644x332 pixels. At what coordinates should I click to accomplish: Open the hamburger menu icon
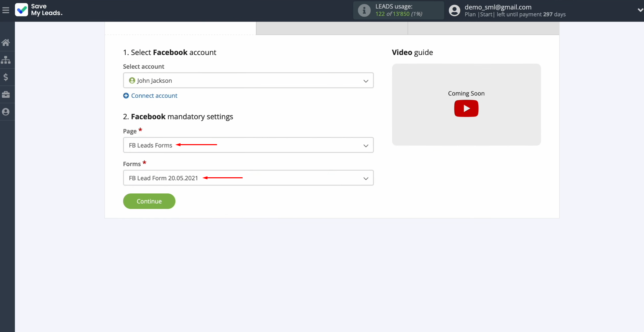pyautogui.click(x=5, y=10)
